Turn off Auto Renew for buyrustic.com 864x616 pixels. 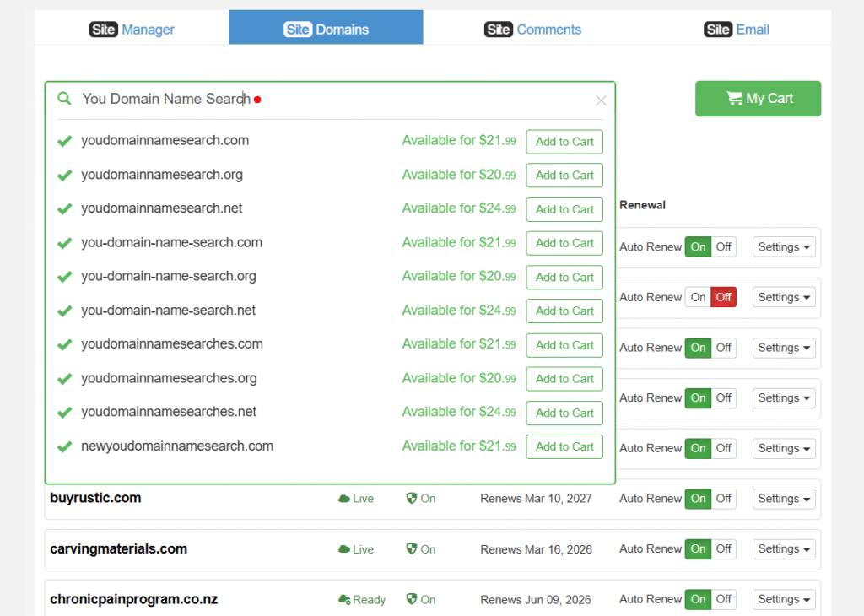pyautogui.click(x=724, y=499)
